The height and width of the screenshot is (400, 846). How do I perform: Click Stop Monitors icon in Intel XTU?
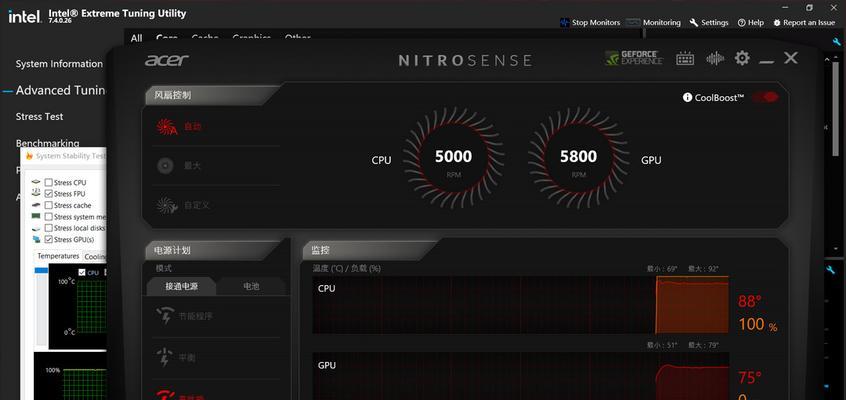coord(565,23)
